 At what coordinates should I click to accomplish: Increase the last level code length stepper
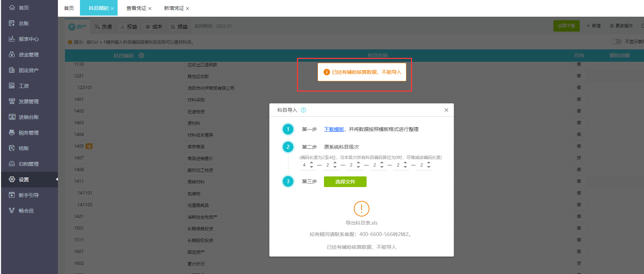point(429,163)
